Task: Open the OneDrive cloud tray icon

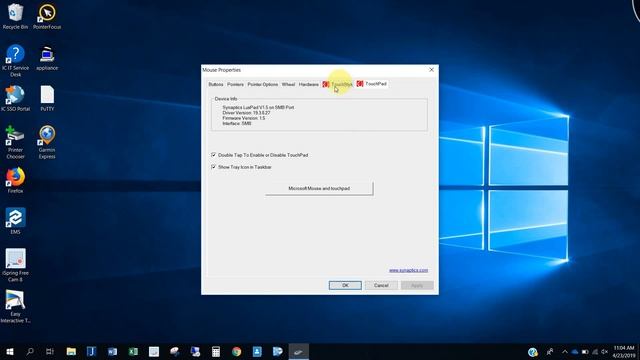Action: (x=575, y=352)
